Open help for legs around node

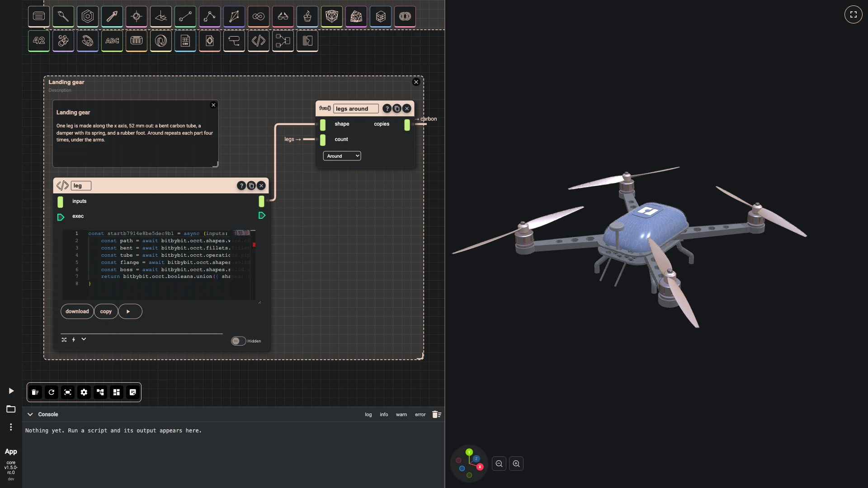(x=387, y=108)
